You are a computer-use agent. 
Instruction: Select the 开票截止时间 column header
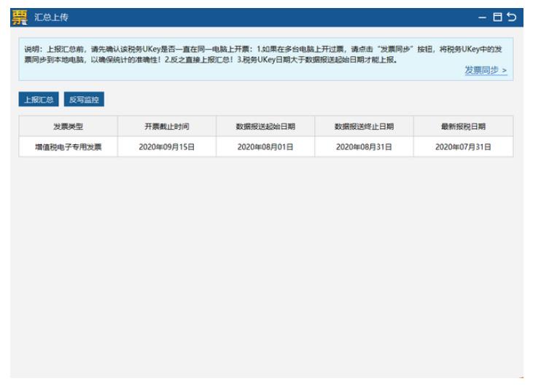click(x=166, y=126)
